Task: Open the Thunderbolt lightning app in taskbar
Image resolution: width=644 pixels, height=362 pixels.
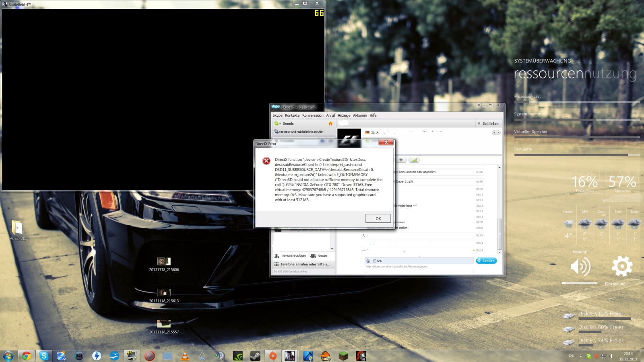Action: click(x=97, y=356)
